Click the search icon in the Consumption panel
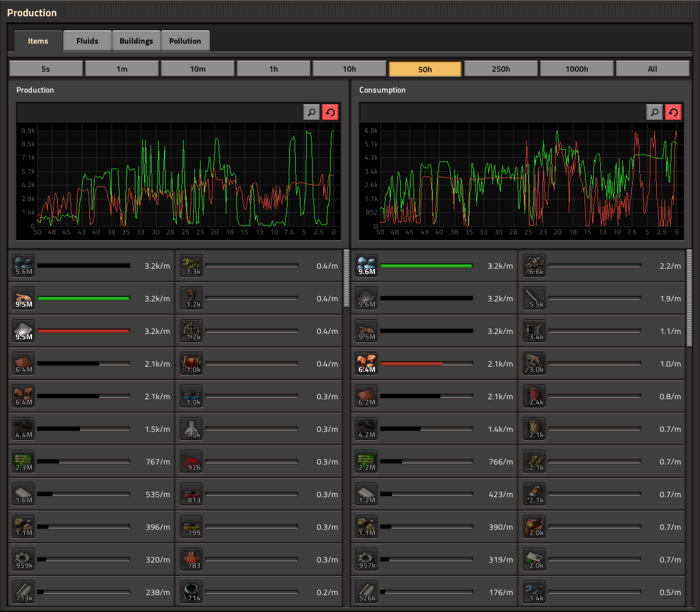The image size is (700, 612). tap(654, 112)
